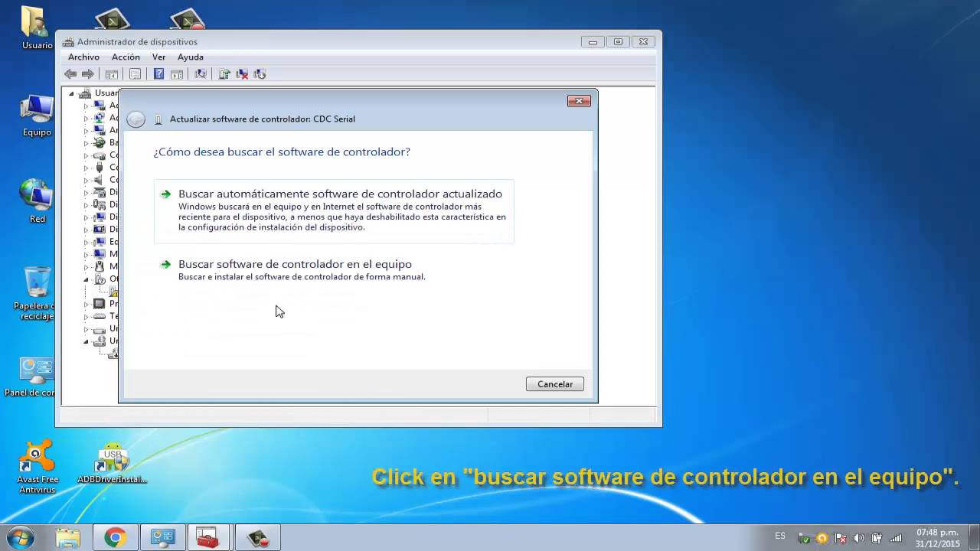Image resolution: width=980 pixels, height=551 pixels.
Task: Select the child device under the last expanded node
Action: click(113, 354)
